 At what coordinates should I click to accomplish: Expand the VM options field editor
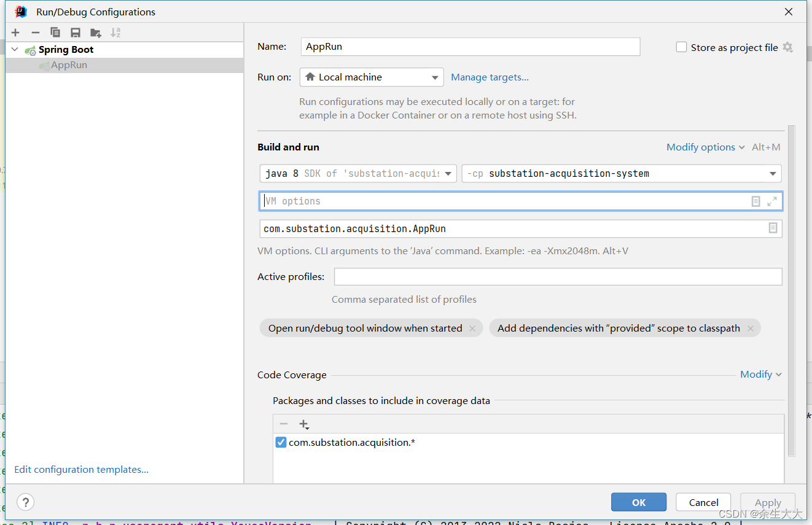click(772, 201)
